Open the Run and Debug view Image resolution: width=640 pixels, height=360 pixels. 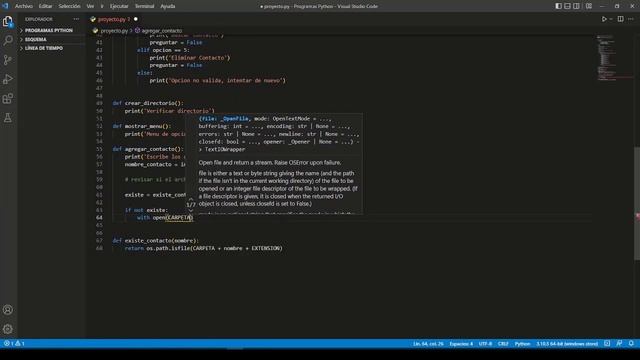click(x=8, y=79)
